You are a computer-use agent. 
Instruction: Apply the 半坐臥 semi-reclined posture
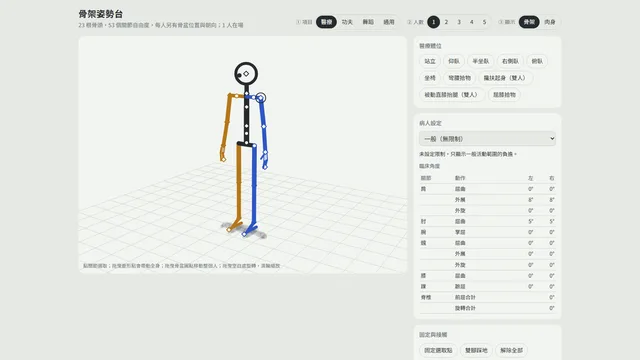480,61
